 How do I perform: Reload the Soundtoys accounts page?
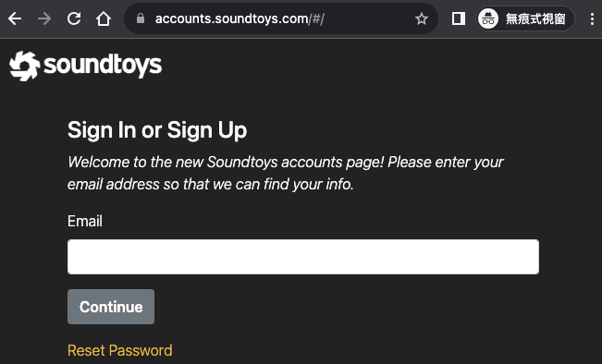(x=74, y=18)
